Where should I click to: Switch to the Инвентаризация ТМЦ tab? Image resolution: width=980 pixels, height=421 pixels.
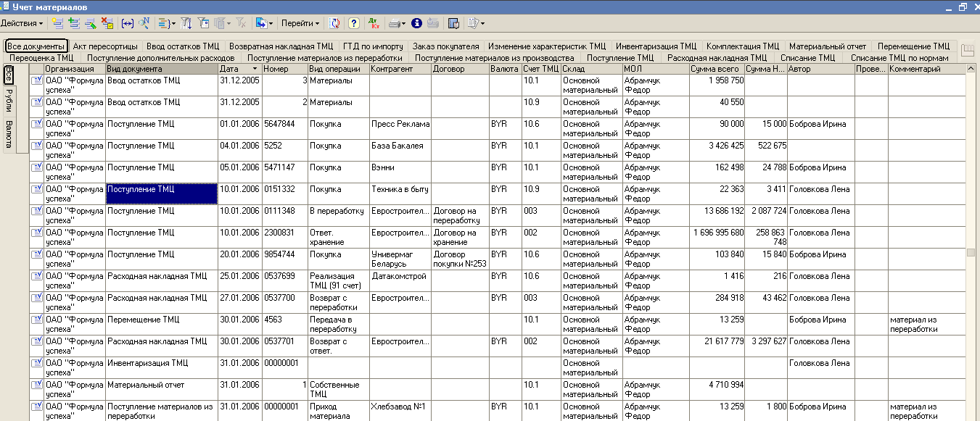[x=656, y=46]
